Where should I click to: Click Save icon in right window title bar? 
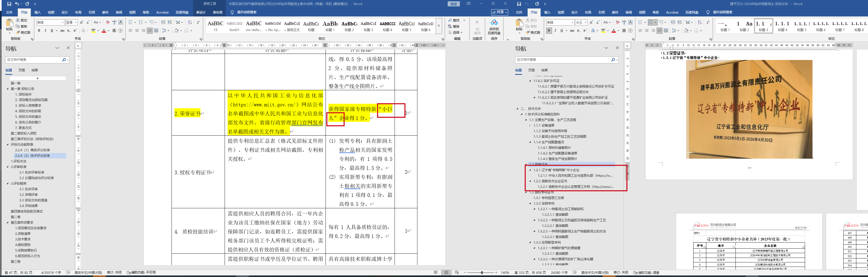pos(519,4)
